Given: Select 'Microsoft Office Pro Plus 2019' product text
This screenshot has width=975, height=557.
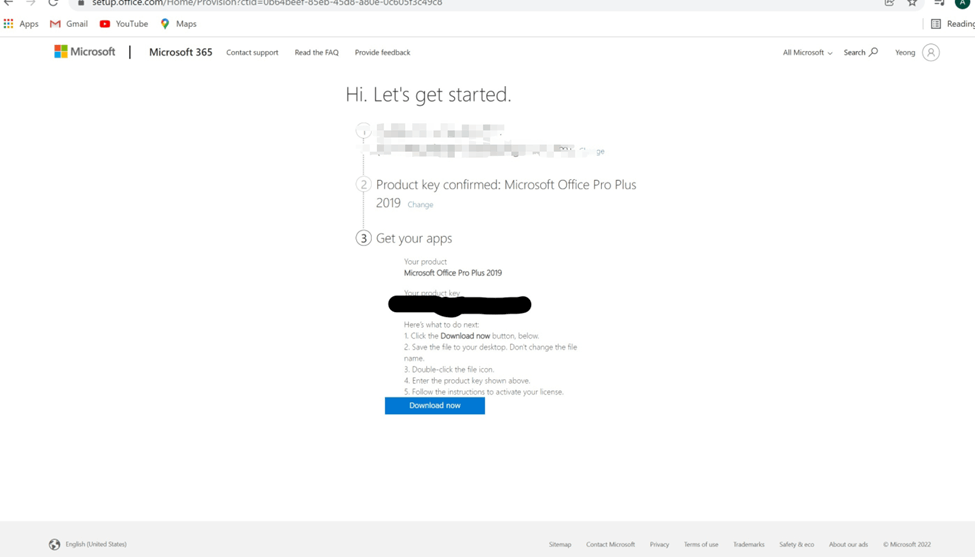Looking at the screenshot, I should (x=453, y=273).
